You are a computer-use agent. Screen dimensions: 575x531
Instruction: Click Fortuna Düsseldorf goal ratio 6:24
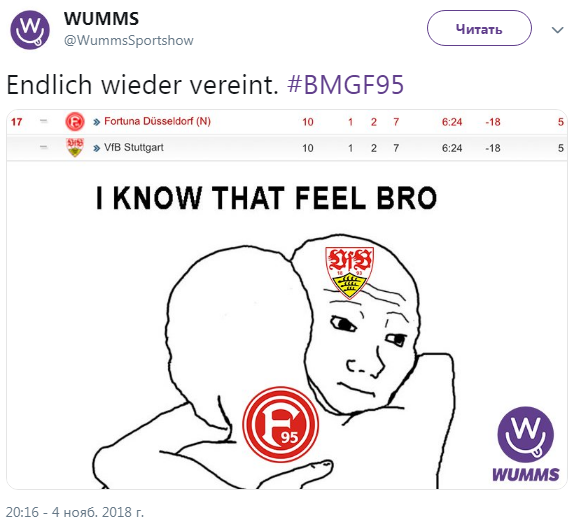[x=452, y=122]
